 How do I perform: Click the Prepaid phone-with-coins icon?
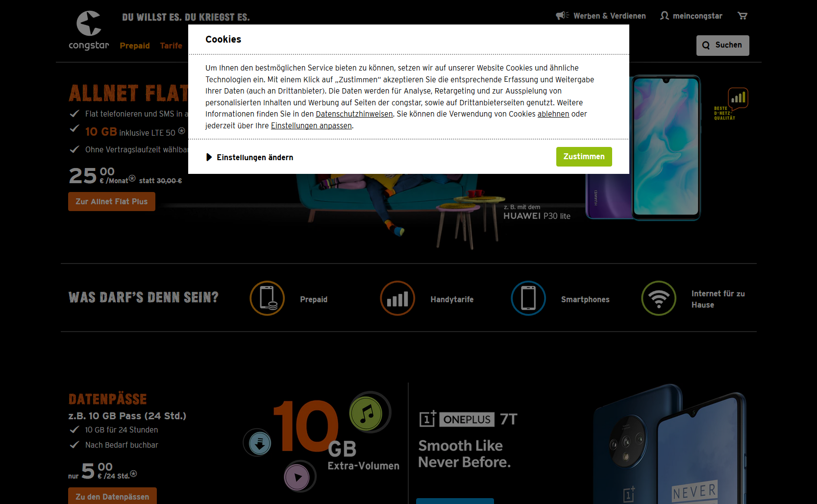267,298
